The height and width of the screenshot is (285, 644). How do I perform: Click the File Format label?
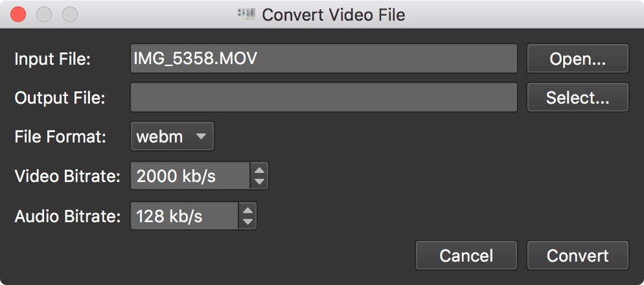(x=60, y=137)
